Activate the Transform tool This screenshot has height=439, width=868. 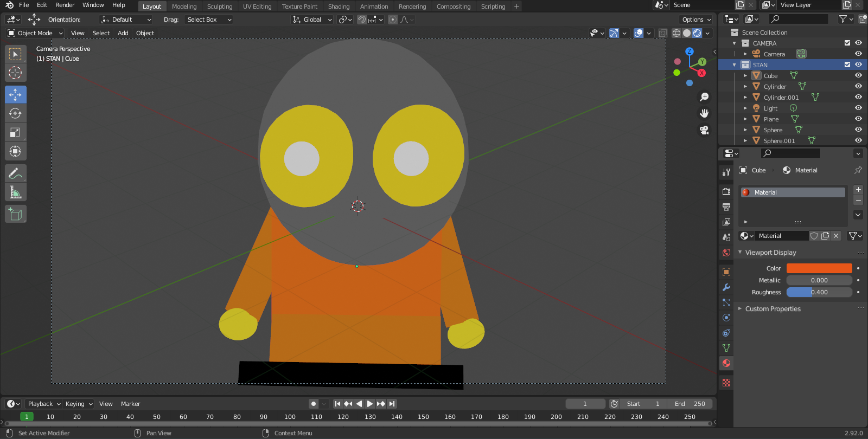coord(15,152)
